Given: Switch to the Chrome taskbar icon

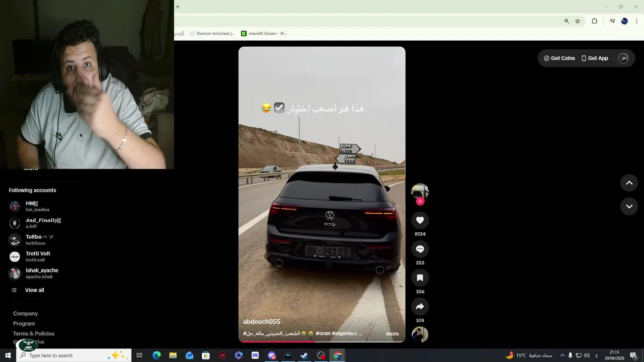Looking at the screenshot, I should [x=338, y=355].
